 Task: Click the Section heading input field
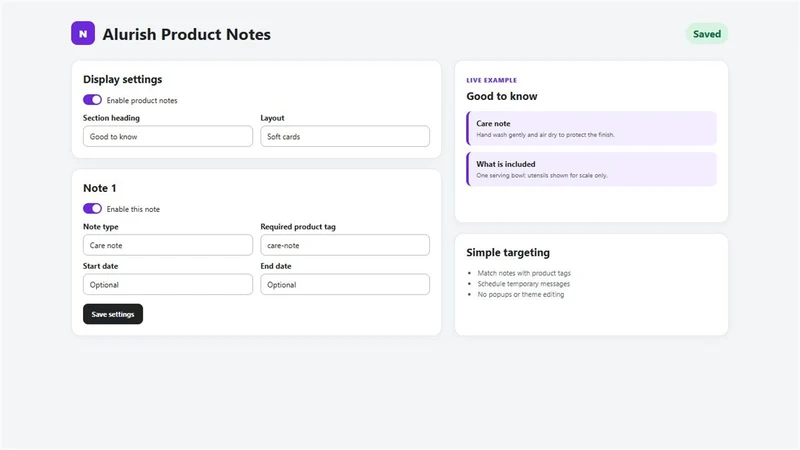(168, 136)
